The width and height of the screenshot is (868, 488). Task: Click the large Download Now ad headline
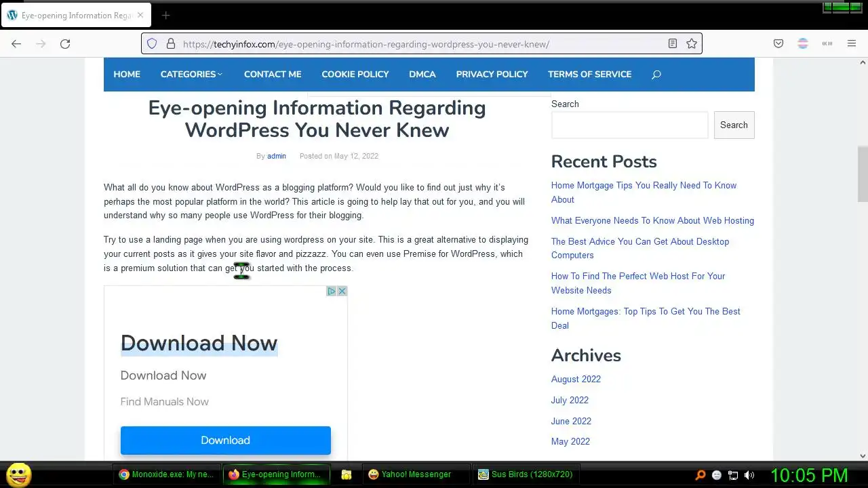(199, 343)
